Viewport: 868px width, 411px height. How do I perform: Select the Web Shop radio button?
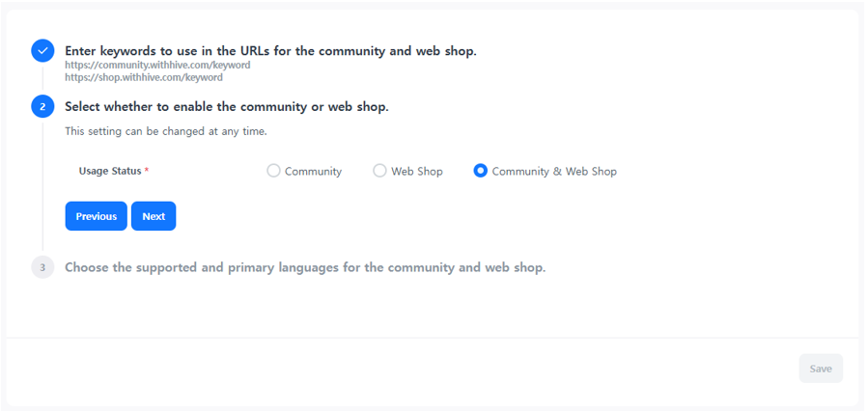point(379,171)
